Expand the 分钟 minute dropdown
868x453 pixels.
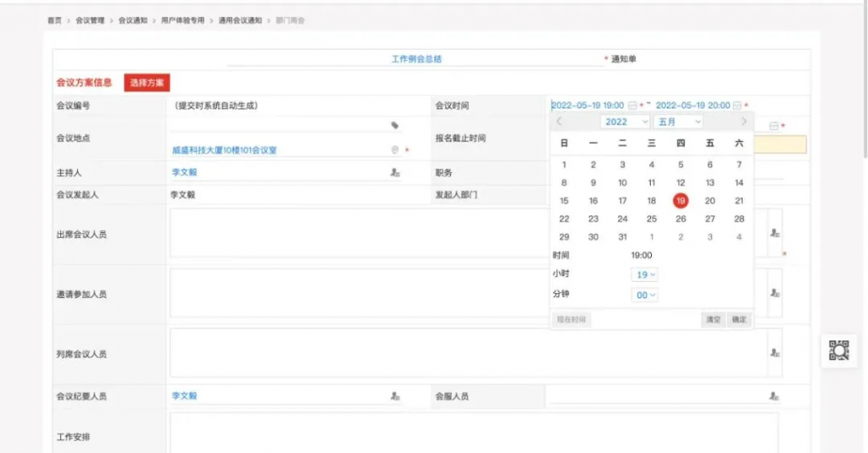point(646,295)
